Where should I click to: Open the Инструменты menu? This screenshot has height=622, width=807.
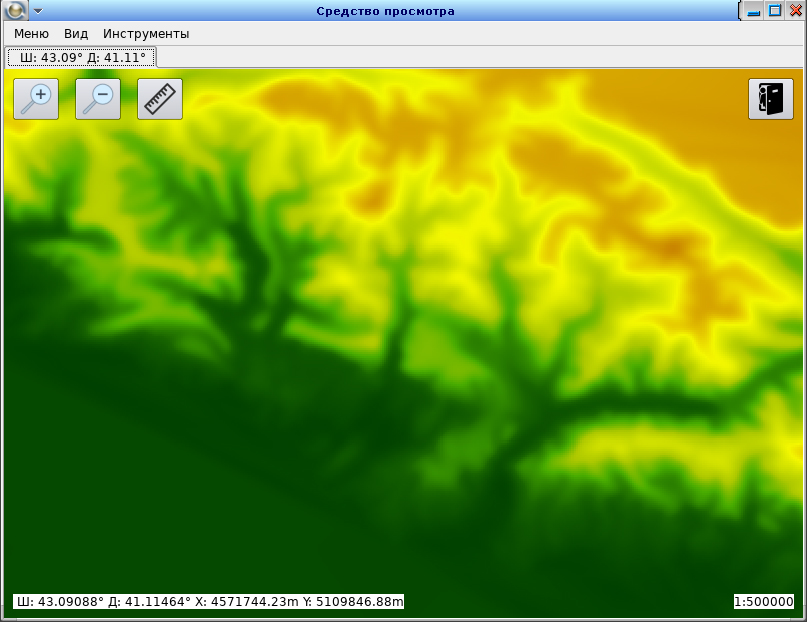coord(146,33)
